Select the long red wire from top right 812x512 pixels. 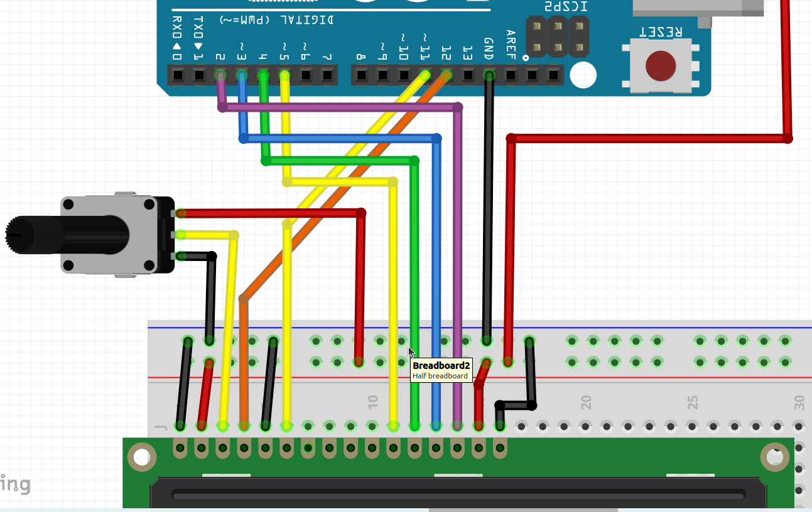[647, 139]
